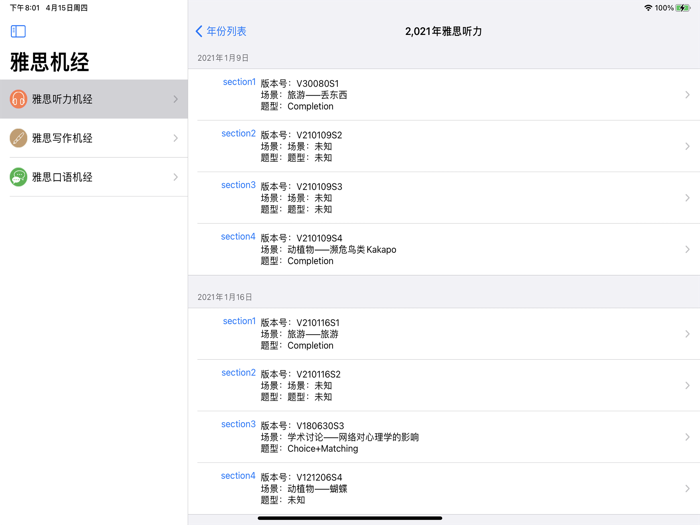This screenshot has width=700, height=525.
Task: Select section3 link of V180630S3
Action: coord(238,424)
